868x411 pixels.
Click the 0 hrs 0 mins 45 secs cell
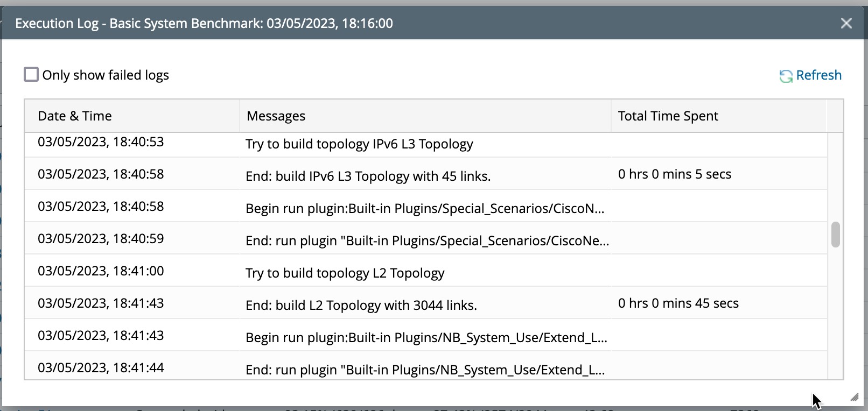tap(678, 303)
